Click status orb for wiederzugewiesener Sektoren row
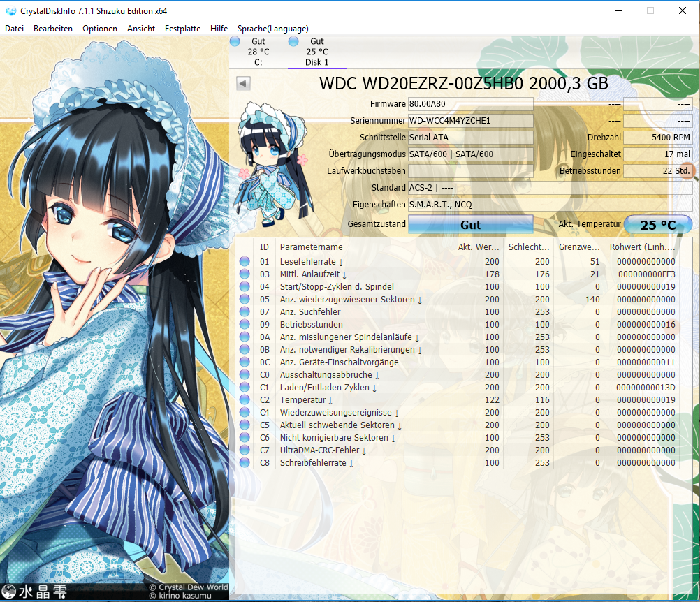The image size is (700, 602). (x=245, y=299)
